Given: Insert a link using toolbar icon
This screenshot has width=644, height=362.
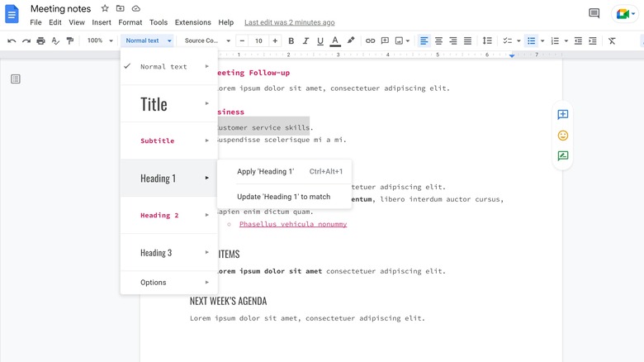Looking at the screenshot, I should pos(370,40).
